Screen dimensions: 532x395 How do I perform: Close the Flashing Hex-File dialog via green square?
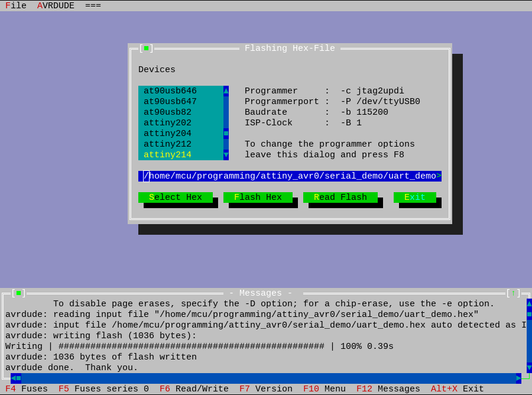coord(146,48)
